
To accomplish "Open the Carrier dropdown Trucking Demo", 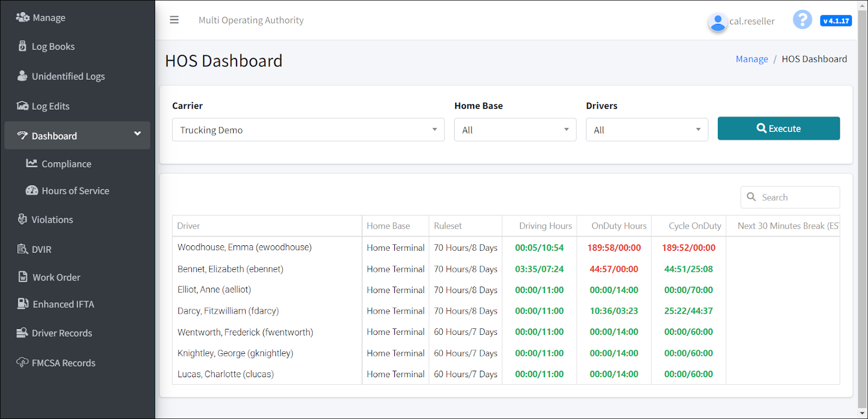I will click(308, 130).
